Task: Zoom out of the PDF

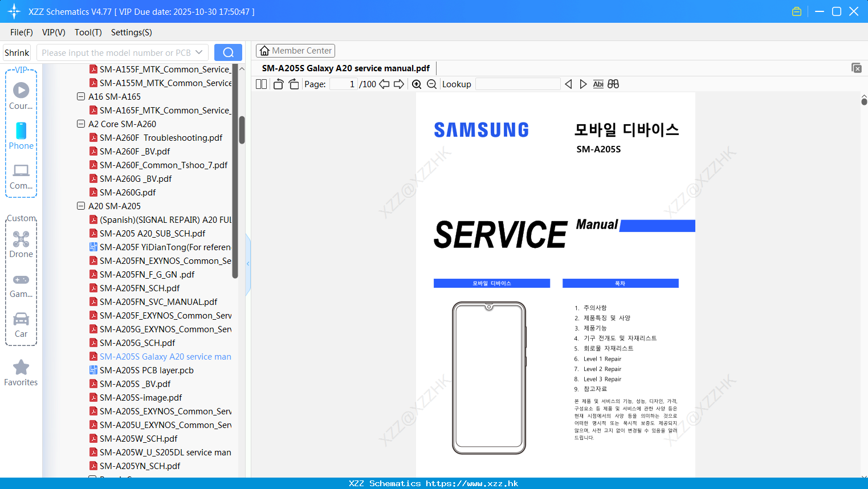Action: 431,84
